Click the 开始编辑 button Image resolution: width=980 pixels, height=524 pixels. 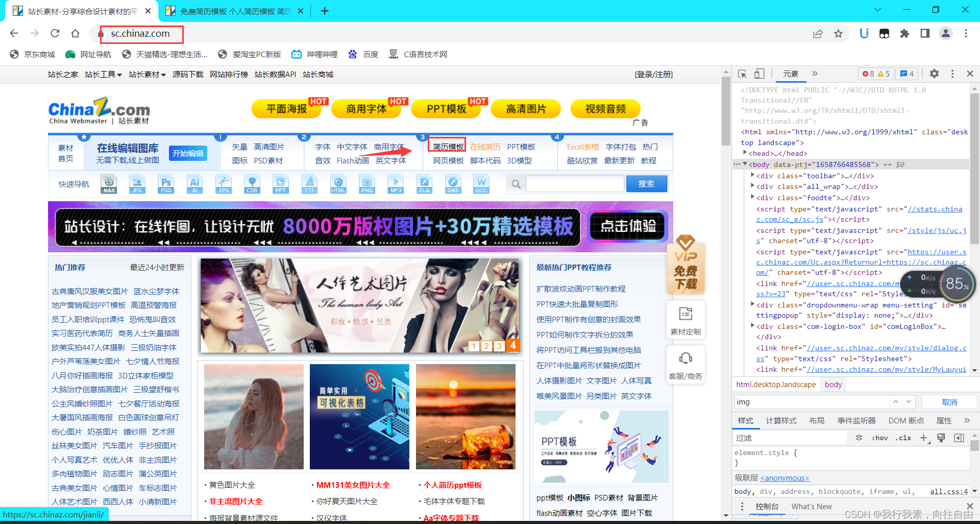[188, 153]
